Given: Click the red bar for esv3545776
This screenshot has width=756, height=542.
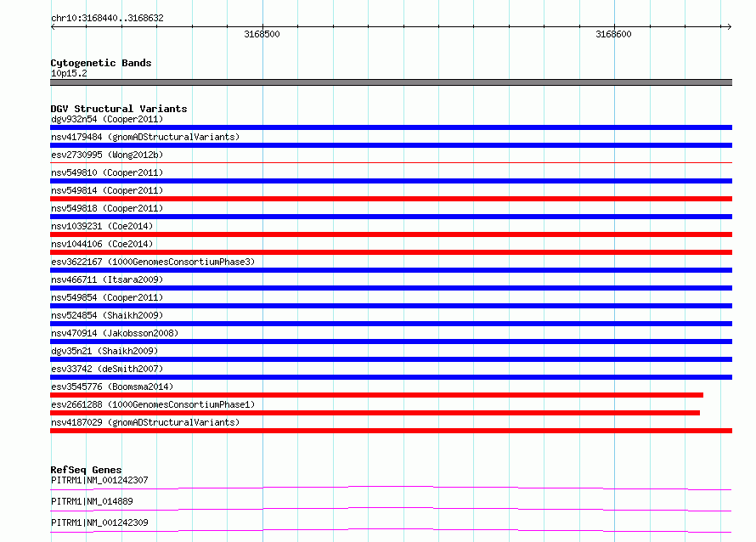Looking at the screenshot, I should [x=376, y=395].
